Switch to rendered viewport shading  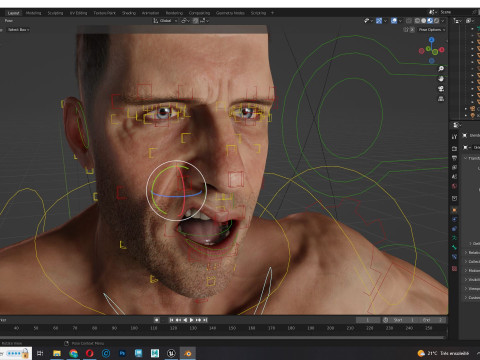pyautogui.click(x=436, y=21)
